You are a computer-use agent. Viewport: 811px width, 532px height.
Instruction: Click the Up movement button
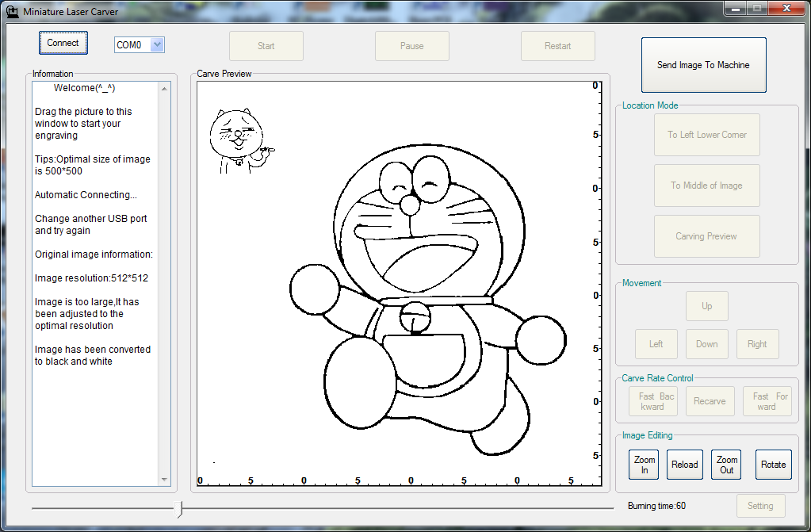[x=706, y=306]
